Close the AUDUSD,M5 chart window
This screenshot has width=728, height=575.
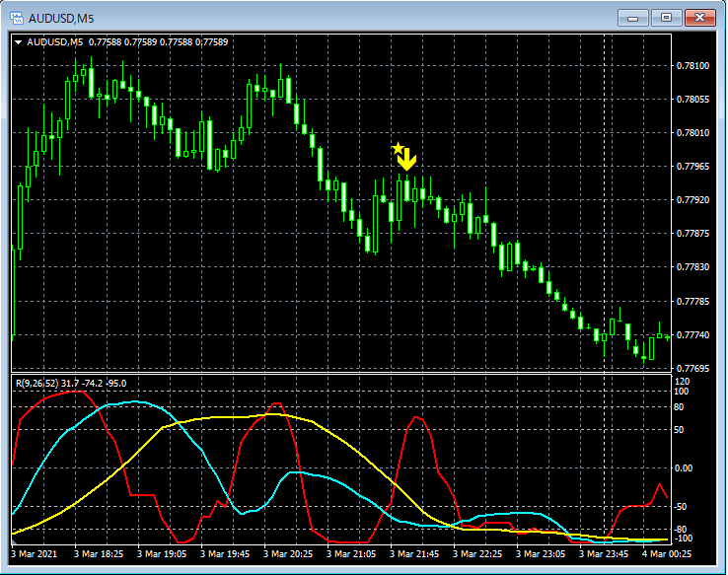tap(702, 18)
